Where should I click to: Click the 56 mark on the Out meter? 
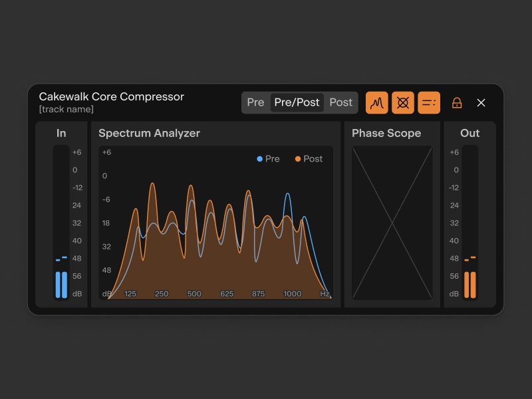(x=454, y=276)
